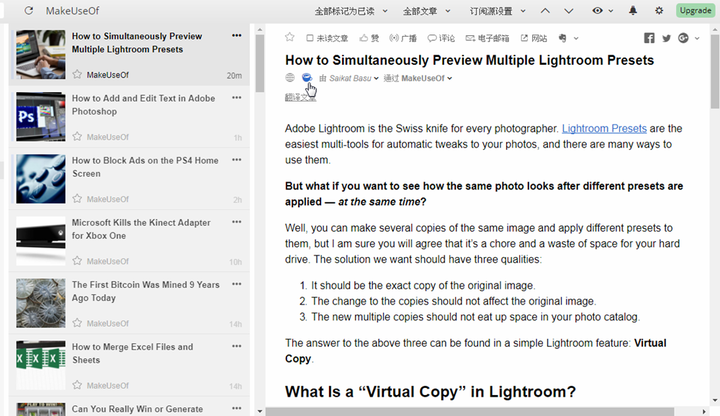
Task: Expand the eye view mode arrow
Action: pyautogui.click(x=611, y=11)
